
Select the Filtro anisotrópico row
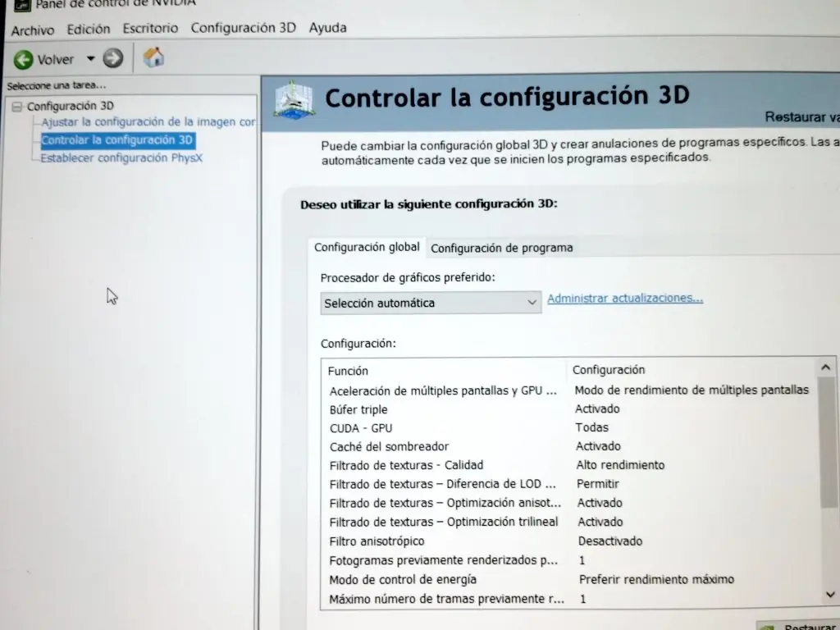572,541
